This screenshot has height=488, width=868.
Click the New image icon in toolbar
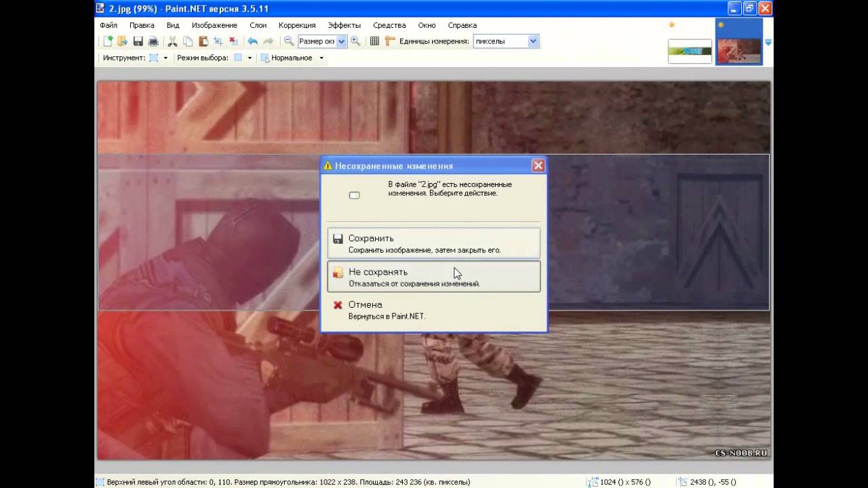pos(108,41)
